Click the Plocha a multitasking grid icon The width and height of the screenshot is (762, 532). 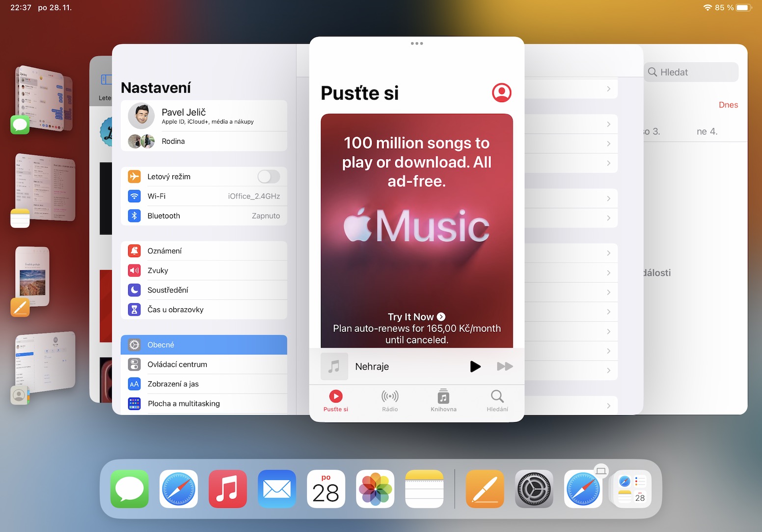[134, 404]
